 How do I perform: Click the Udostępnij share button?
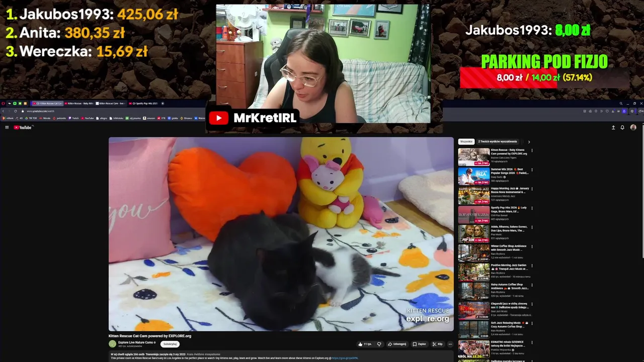click(397, 344)
